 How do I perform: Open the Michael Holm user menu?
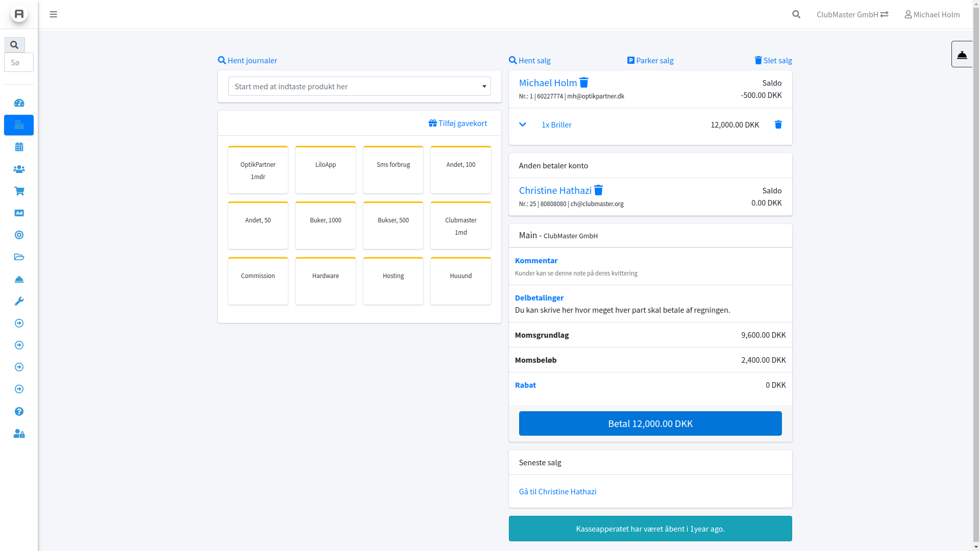(x=932, y=14)
